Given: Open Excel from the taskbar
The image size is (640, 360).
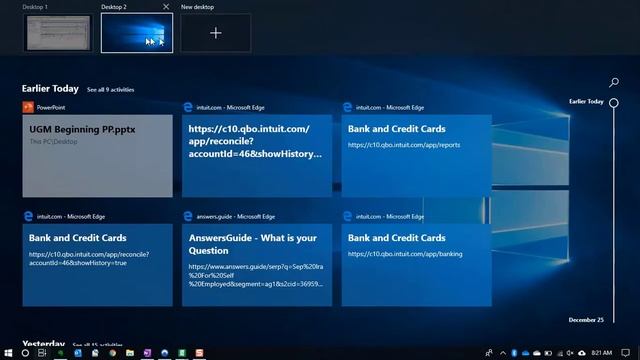Looking at the screenshot, I should (182, 353).
